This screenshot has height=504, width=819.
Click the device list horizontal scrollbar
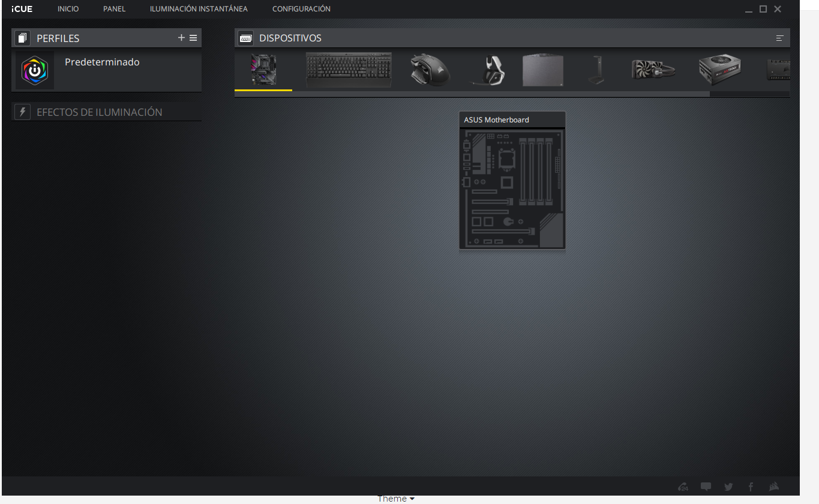(x=472, y=94)
